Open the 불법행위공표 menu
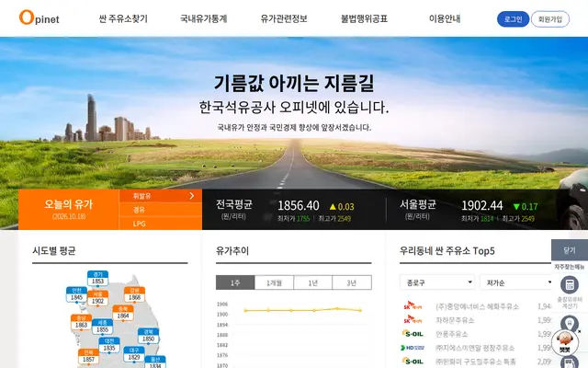This screenshot has width=588, height=368. coord(364,18)
